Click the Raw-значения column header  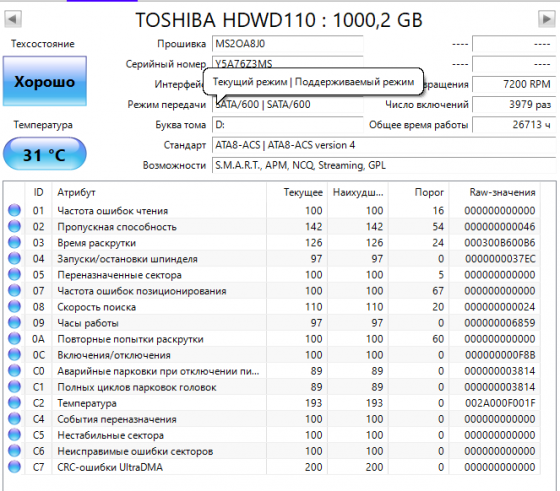[x=495, y=192]
